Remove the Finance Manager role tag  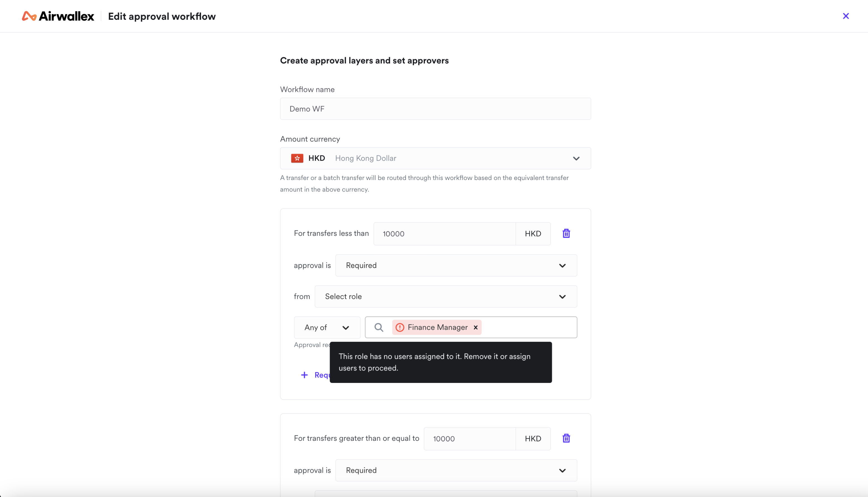pos(476,328)
